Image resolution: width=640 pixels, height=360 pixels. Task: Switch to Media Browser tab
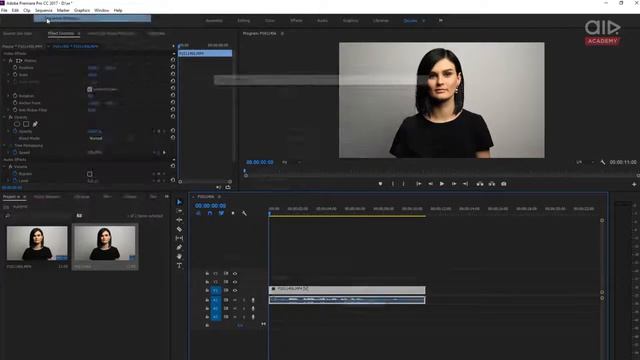pos(47,197)
